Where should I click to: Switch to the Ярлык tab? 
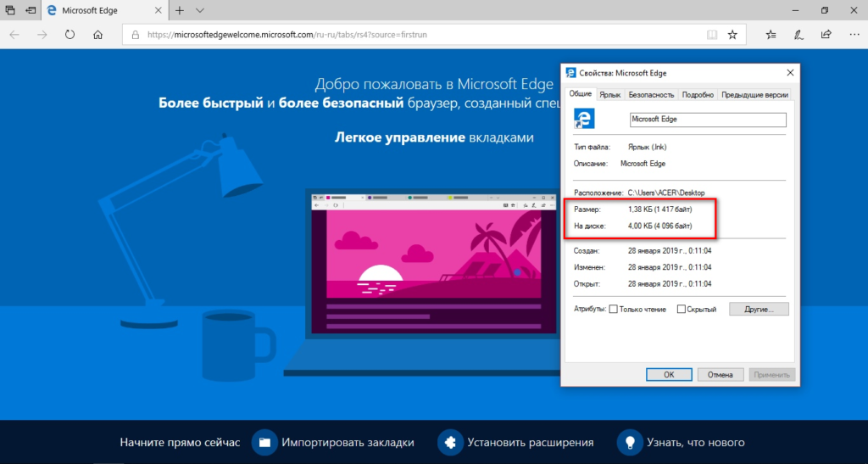(x=610, y=95)
